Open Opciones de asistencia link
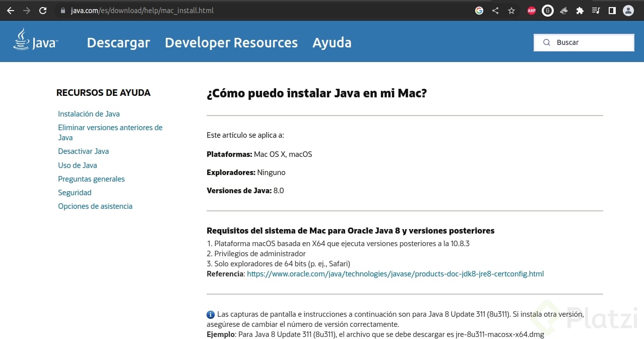Screen dimensions: 644x339 [x=95, y=206]
